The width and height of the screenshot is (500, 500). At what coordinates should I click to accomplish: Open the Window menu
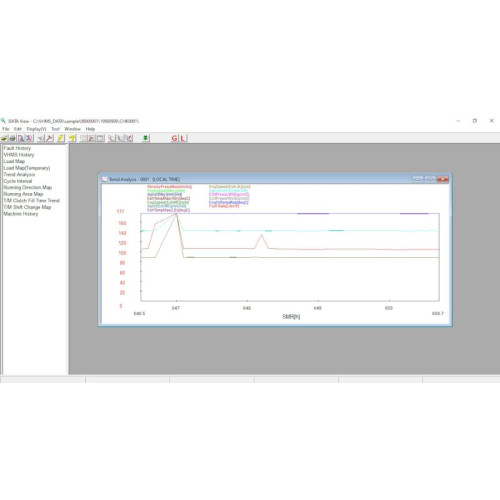coord(73,129)
